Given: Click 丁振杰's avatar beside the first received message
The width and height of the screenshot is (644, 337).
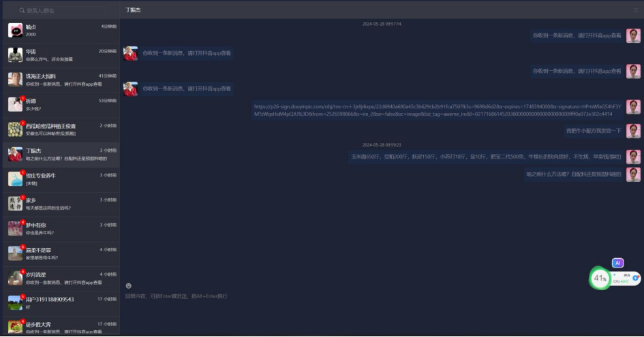Looking at the screenshot, I should [x=130, y=53].
